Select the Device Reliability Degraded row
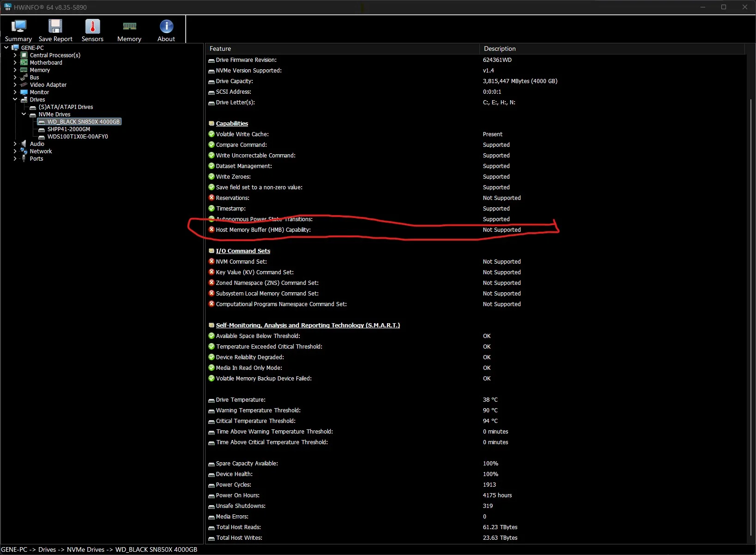The image size is (756, 555). coord(476,357)
